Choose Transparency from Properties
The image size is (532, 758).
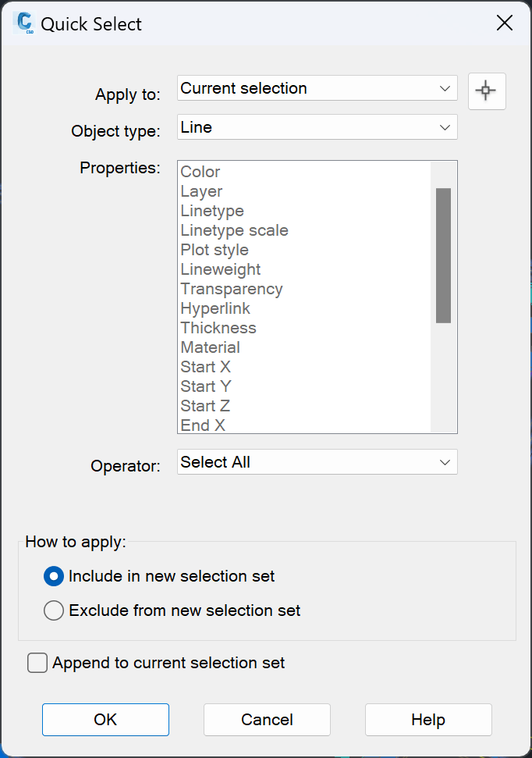point(232,289)
